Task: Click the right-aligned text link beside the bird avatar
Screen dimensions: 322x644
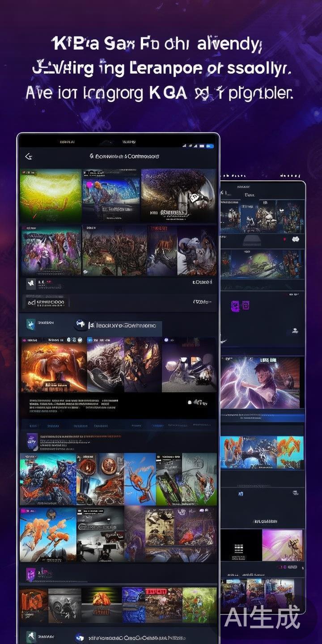Action: [x=202, y=283]
